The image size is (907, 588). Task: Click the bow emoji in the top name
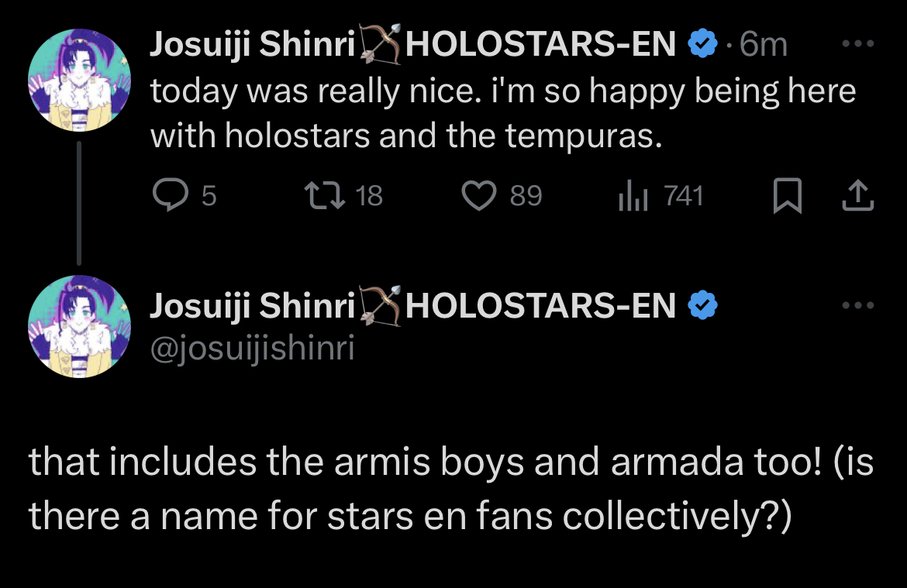coord(380,44)
